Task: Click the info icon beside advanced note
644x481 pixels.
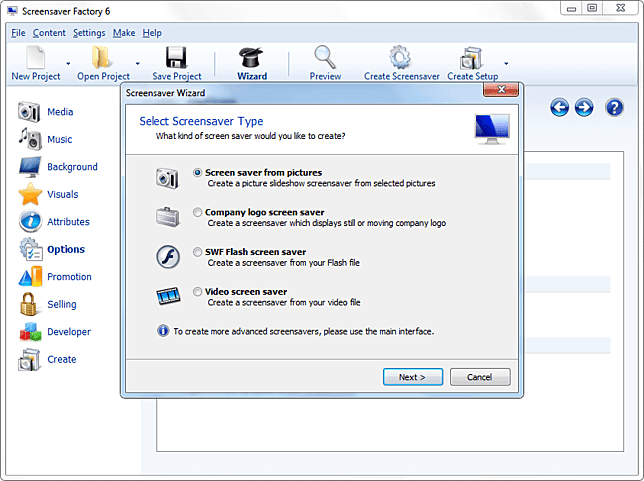Action: click(163, 331)
